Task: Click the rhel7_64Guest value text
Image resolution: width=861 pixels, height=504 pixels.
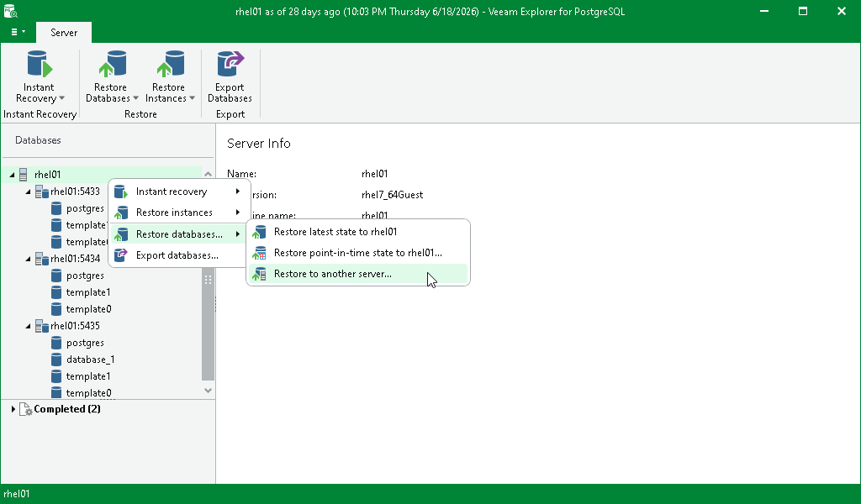Action: [x=392, y=195]
